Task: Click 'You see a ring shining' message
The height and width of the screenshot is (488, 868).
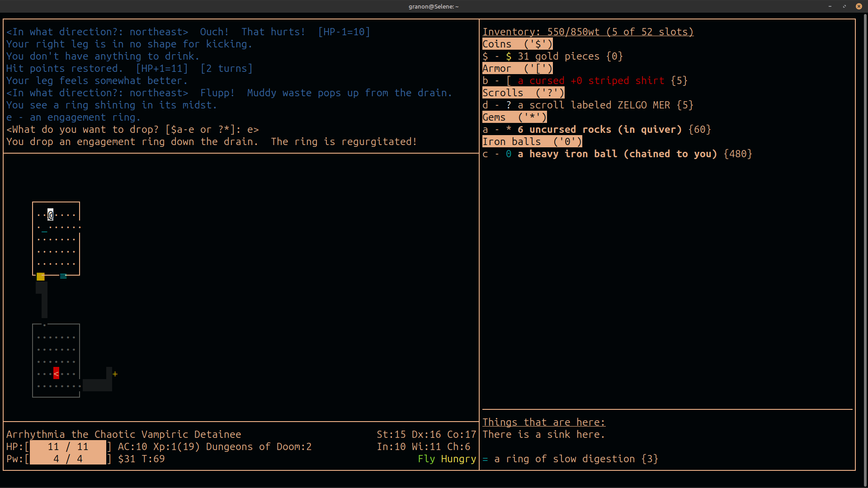Action: pyautogui.click(x=112, y=105)
